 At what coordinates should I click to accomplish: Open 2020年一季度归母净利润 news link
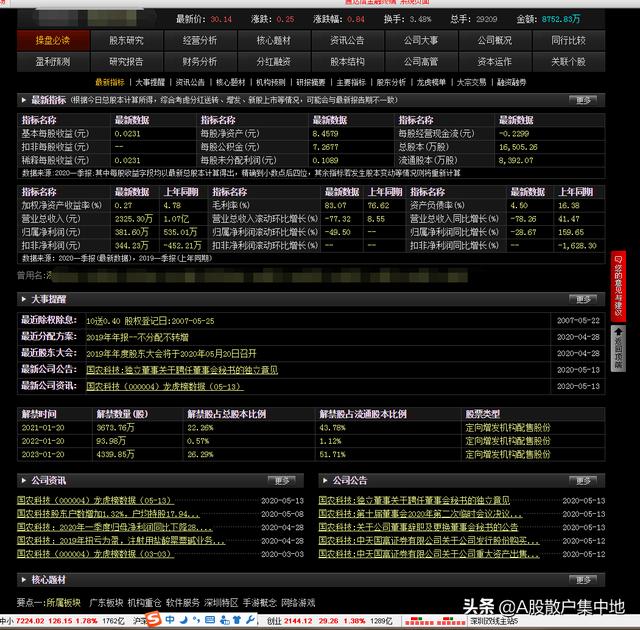pyautogui.click(x=115, y=527)
